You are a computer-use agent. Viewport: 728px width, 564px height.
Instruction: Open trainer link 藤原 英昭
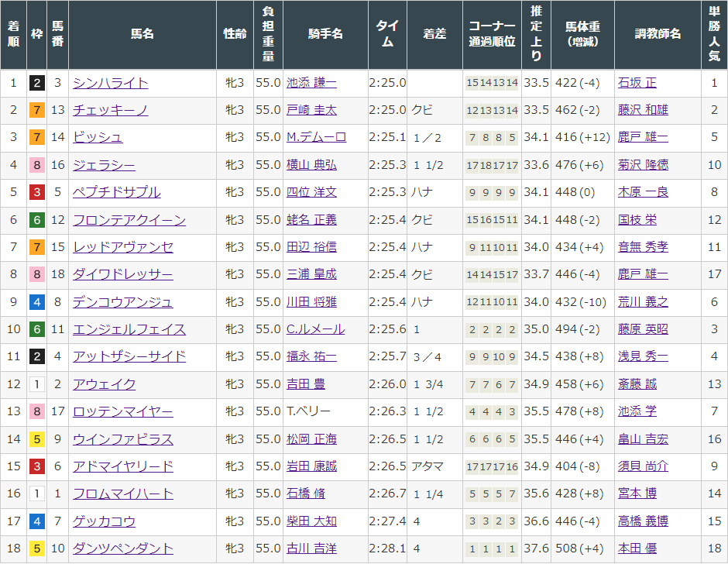pos(643,329)
